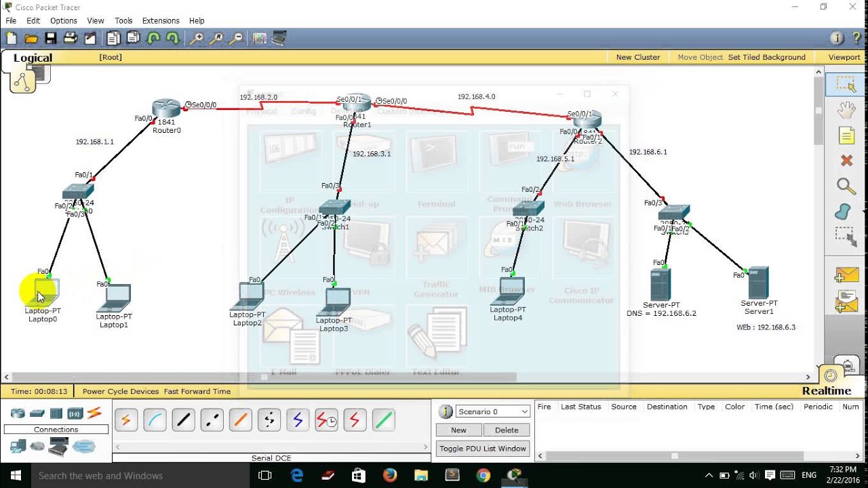Pick the Copper Cross-Over dashed cable
The width and height of the screenshot is (868, 488).
pyautogui.click(x=212, y=421)
